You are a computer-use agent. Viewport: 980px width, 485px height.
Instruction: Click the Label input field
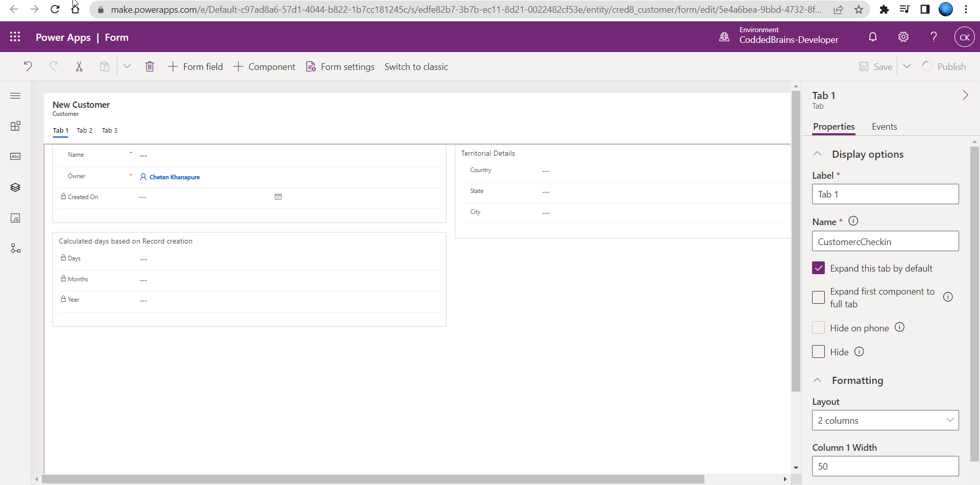pyautogui.click(x=885, y=194)
